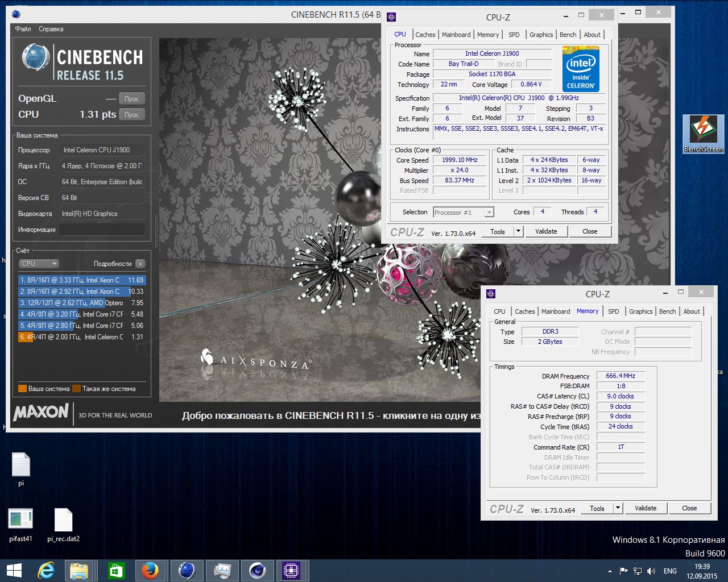728x582 pixels.
Task: Click the brown Такая же система legend swatch
Action: click(x=77, y=389)
